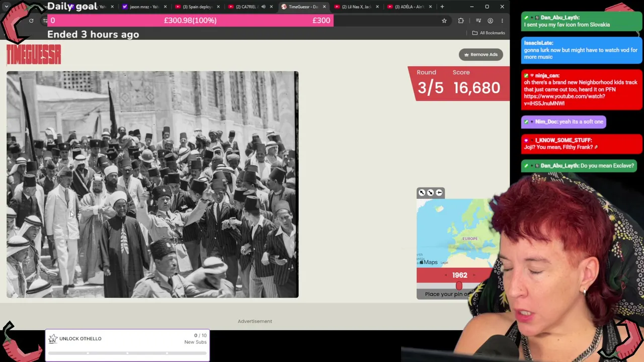Shrink the map with the down-right arrow icon

tap(430, 193)
